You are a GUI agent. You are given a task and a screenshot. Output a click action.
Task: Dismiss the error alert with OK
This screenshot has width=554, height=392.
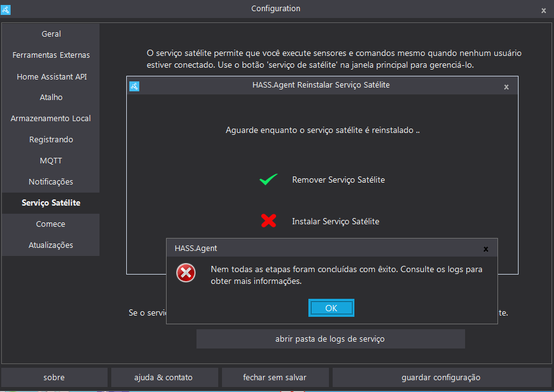pyautogui.click(x=331, y=308)
